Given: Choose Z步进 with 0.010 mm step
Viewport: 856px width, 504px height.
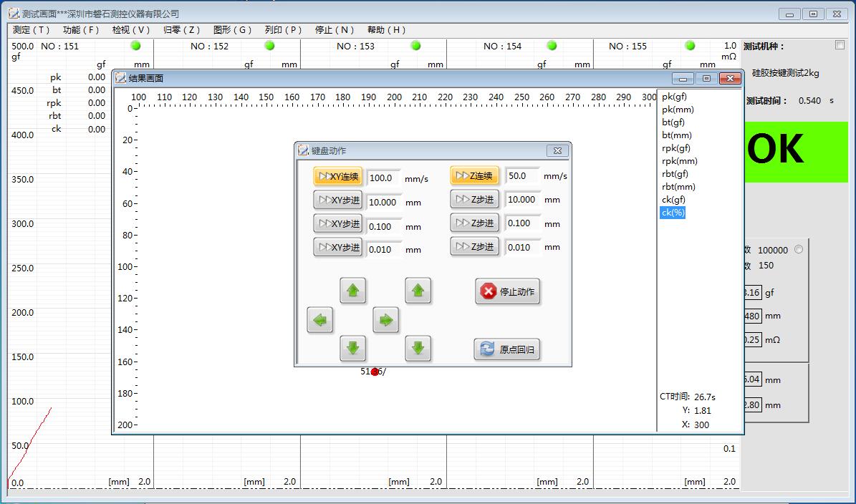Looking at the screenshot, I should coord(475,247).
